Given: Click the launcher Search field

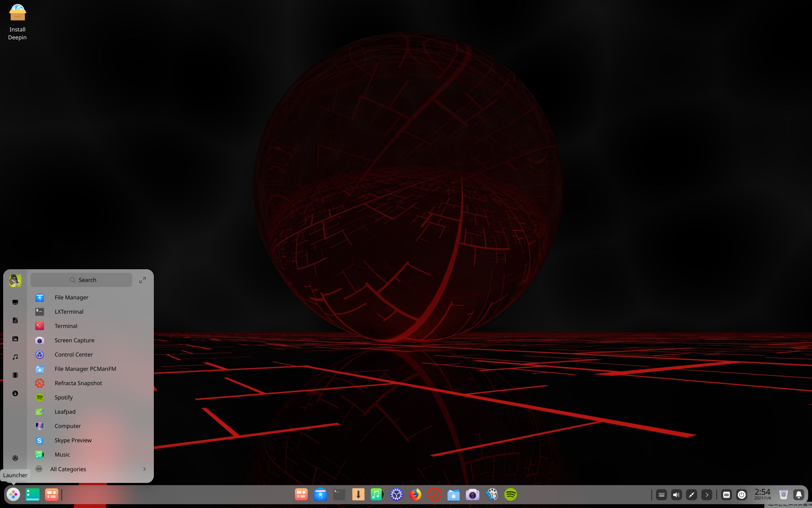Looking at the screenshot, I should [x=82, y=280].
